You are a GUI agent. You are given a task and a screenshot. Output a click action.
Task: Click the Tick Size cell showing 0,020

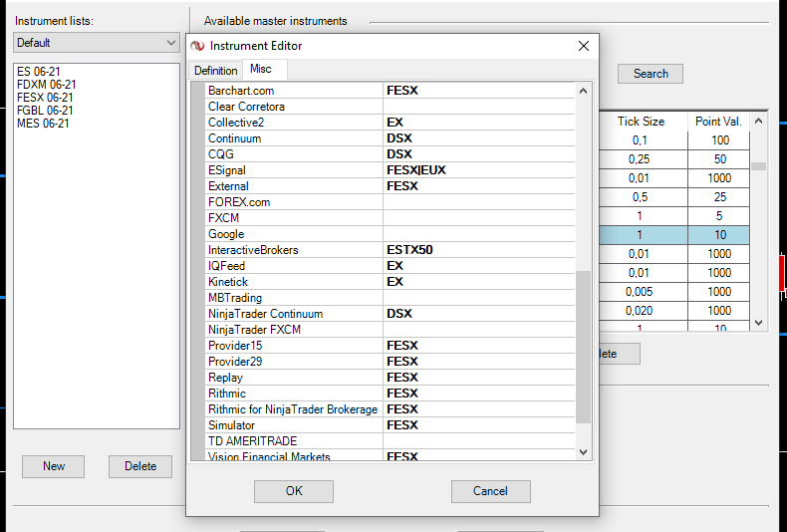click(644, 311)
